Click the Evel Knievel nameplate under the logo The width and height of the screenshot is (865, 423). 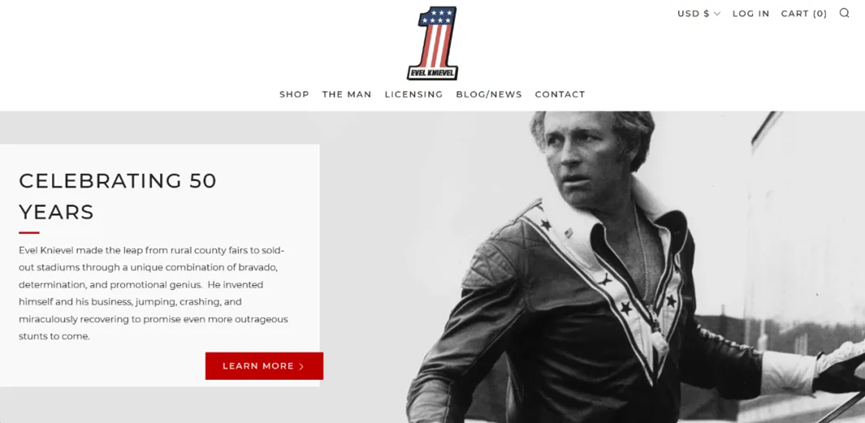(433, 72)
